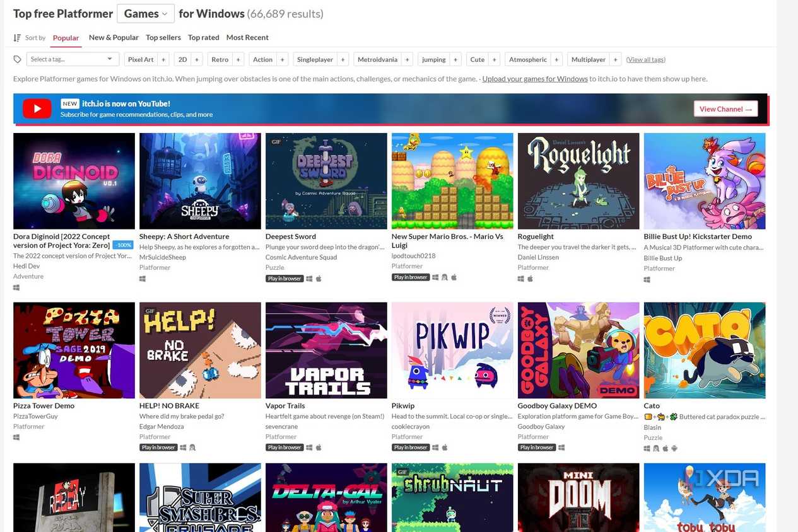This screenshot has width=798, height=532.
Task: Click the Linux icon under New Super Mario Bros.
Action: [445, 277]
